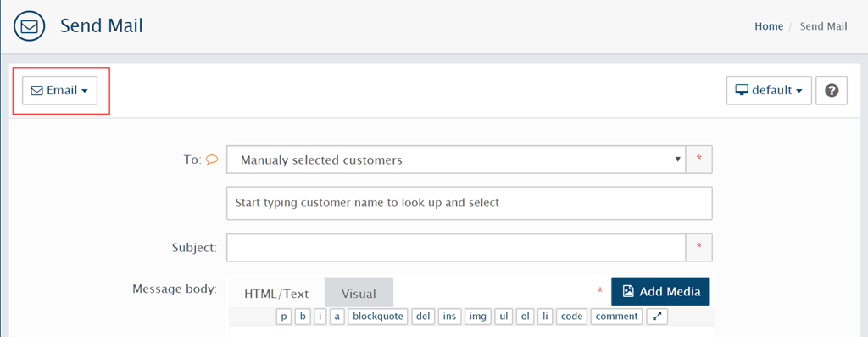Focus the Subject input field
This screenshot has width=868, height=337.
456,247
